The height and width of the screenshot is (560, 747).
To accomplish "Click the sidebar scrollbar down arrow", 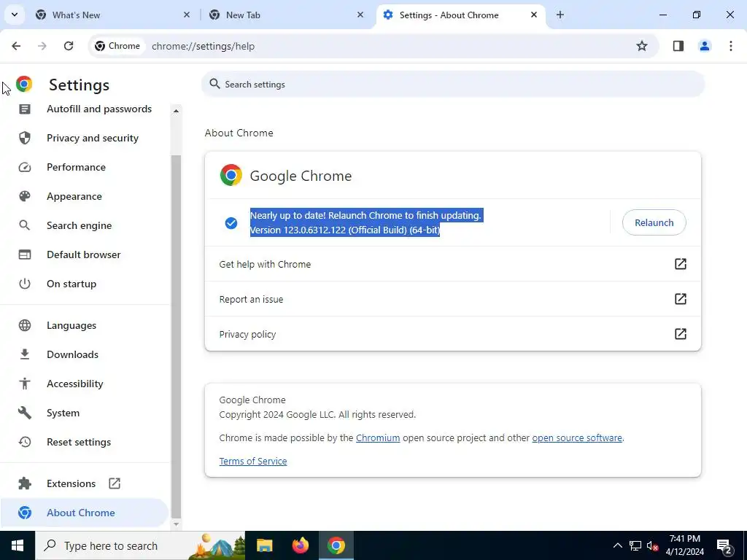I will 176,524.
